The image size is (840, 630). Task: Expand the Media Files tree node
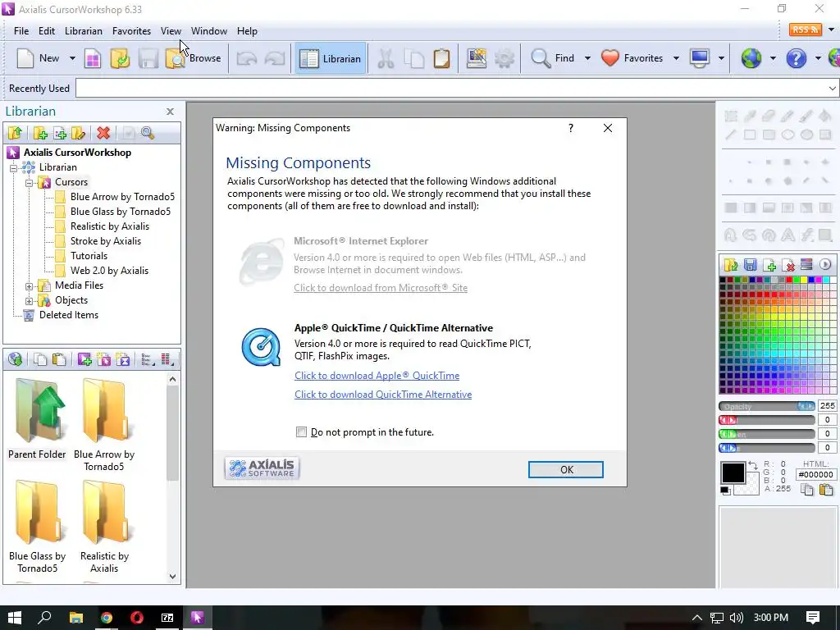pos(29,286)
